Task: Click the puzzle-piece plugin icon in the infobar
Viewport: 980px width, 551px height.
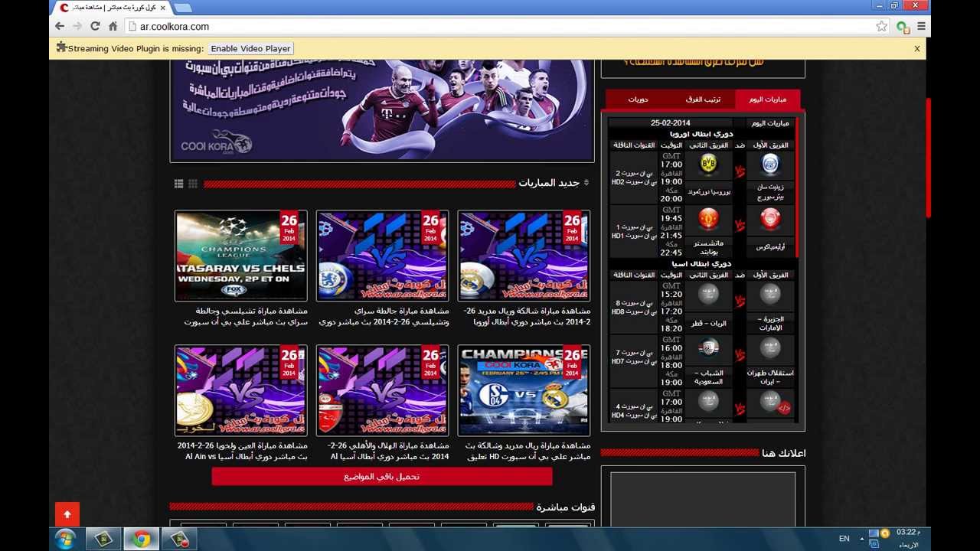Action: pos(61,47)
